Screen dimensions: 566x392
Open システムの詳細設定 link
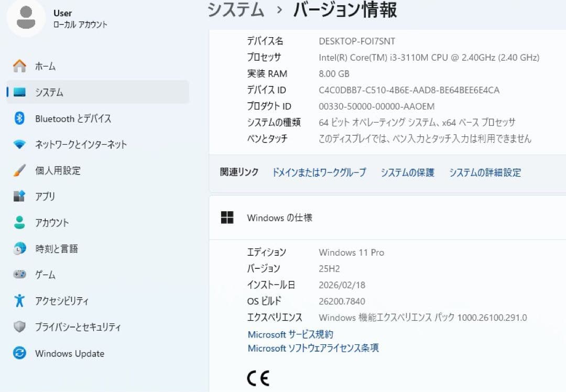[x=485, y=172]
